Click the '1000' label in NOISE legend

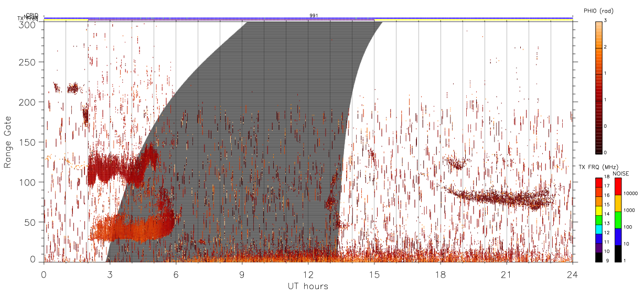[x=629, y=210]
